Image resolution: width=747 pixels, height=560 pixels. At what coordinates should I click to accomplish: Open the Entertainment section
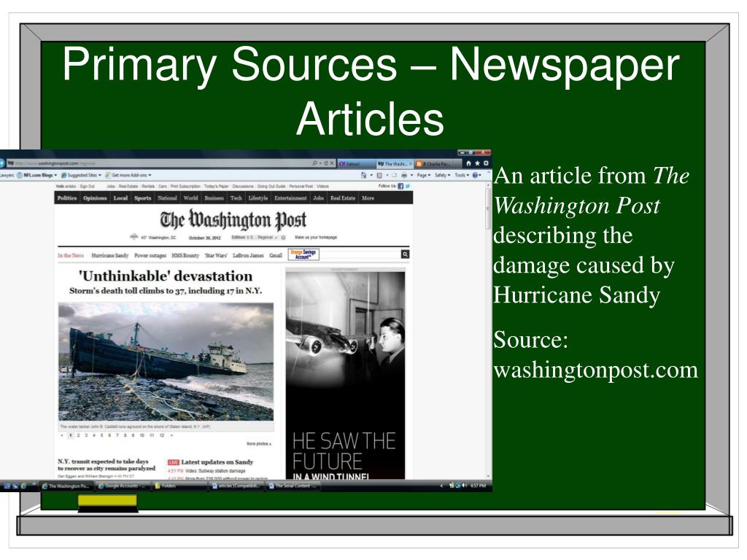click(290, 198)
